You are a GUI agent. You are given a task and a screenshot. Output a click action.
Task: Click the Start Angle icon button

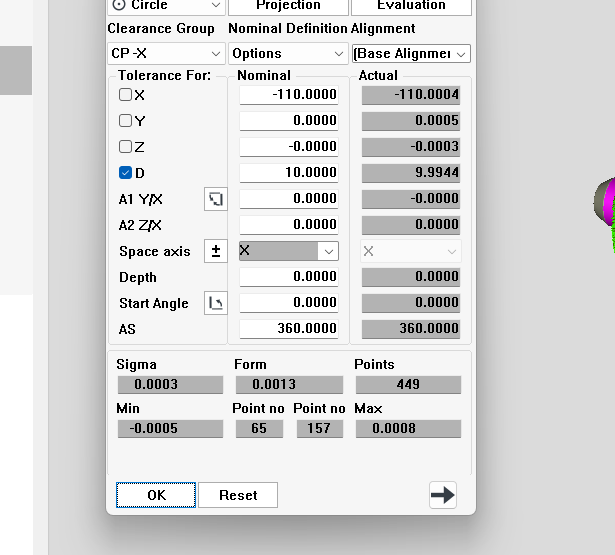click(215, 303)
